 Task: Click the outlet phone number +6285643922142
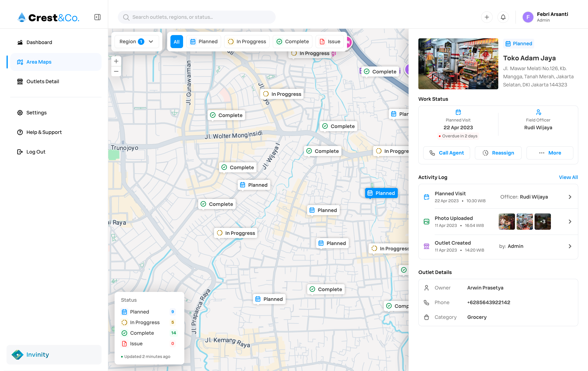(489, 303)
